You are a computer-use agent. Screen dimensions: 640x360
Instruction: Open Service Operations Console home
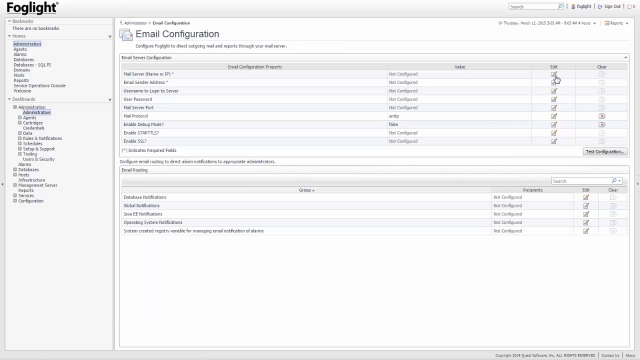pos(39,86)
